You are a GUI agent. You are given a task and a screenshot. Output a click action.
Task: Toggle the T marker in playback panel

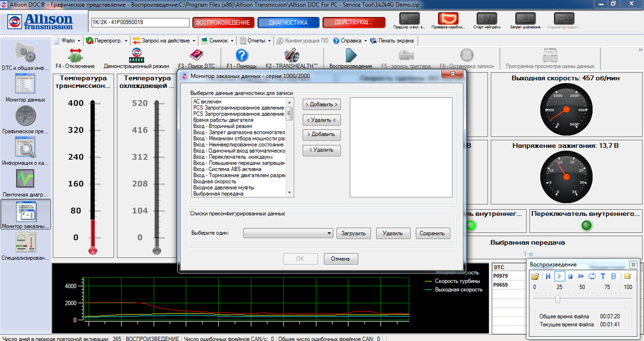tap(603, 277)
